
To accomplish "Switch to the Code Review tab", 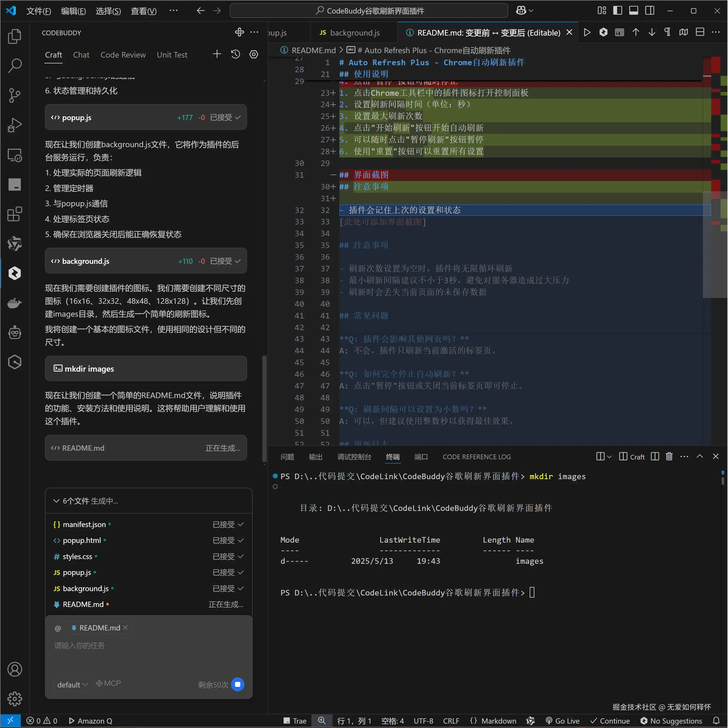I will coord(123,55).
